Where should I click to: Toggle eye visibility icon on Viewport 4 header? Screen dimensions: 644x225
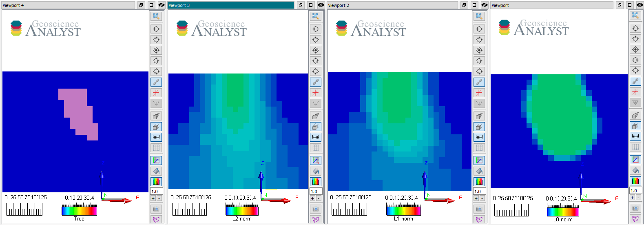[162, 5]
